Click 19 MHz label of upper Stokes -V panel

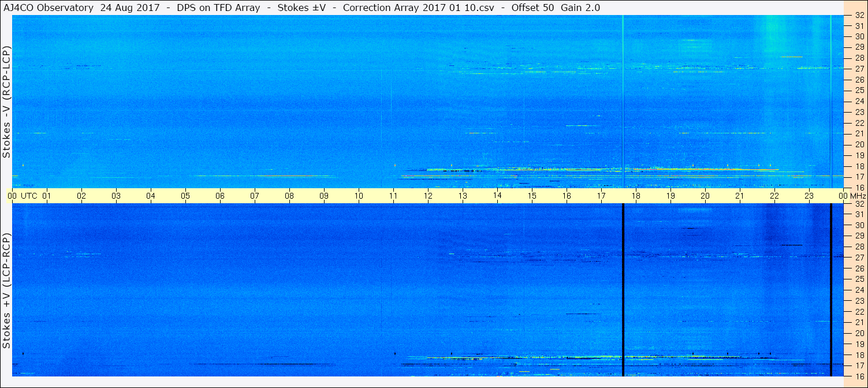point(859,155)
